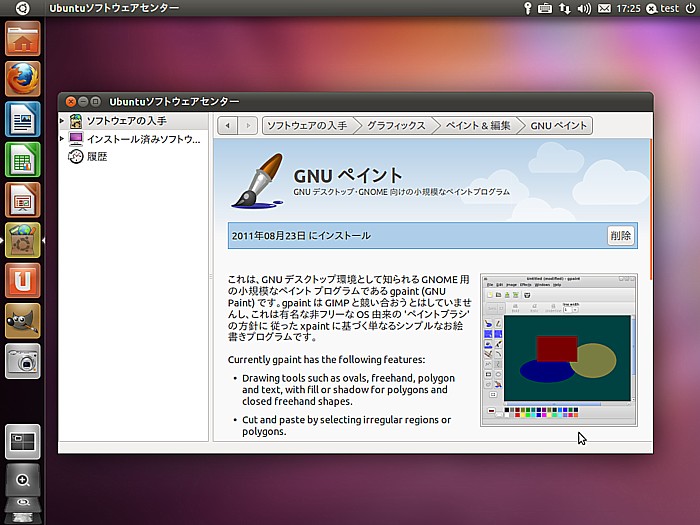Click the Ubuntu Software Center launcher icon
Image resolution: width=700 pixels, height=525 pixels.
23,240
